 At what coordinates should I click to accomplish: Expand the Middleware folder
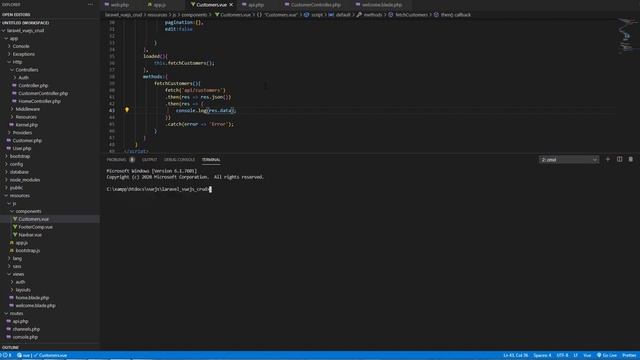click(27, 109)
